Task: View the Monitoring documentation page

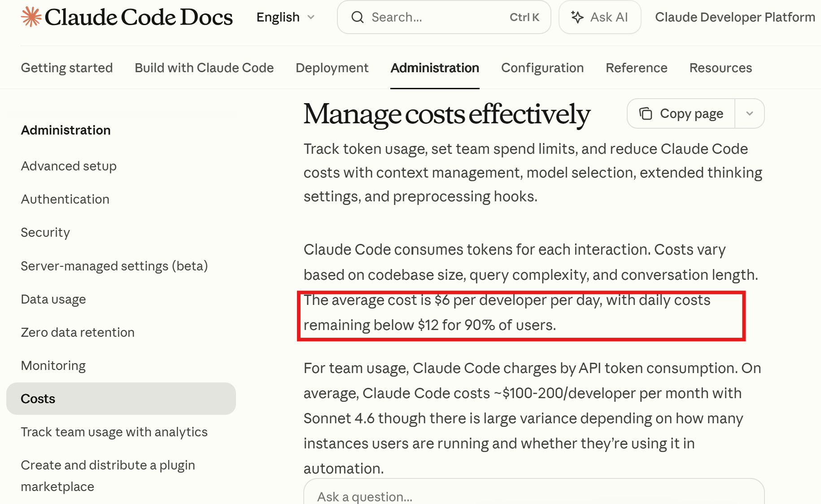Action: tap(53, 365)
